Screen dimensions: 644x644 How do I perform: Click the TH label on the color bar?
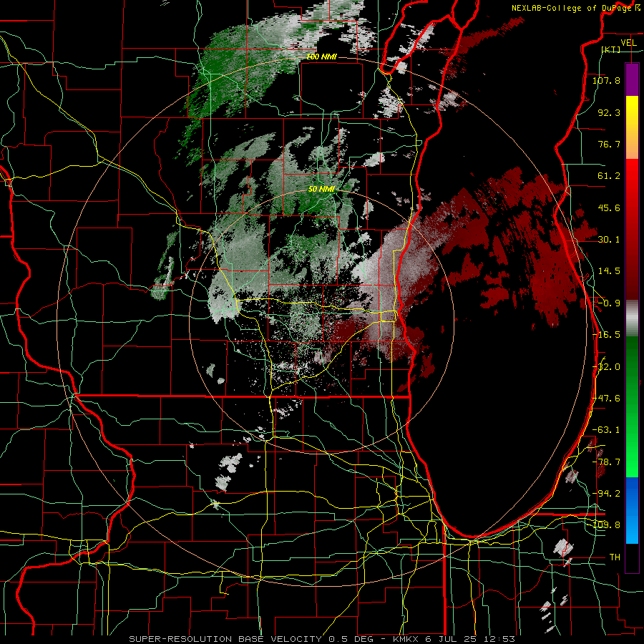click(x=615, y=557)
